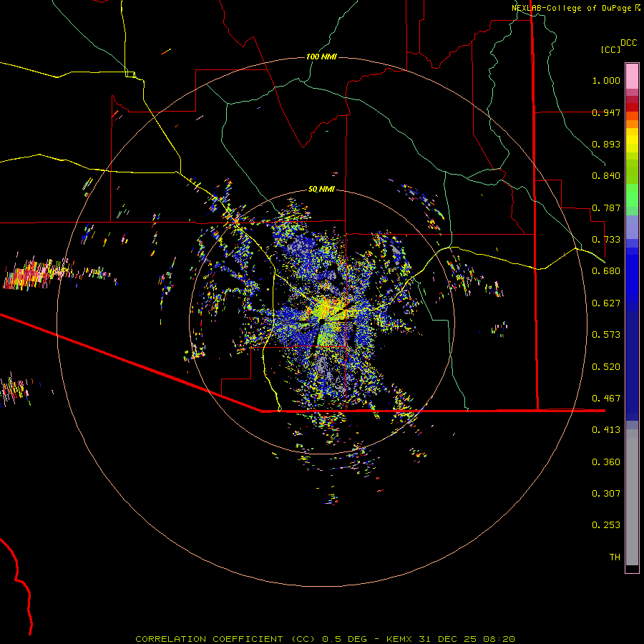Click the DCC label above the color bar
The image size is (644, 644).
pos(629,43)
